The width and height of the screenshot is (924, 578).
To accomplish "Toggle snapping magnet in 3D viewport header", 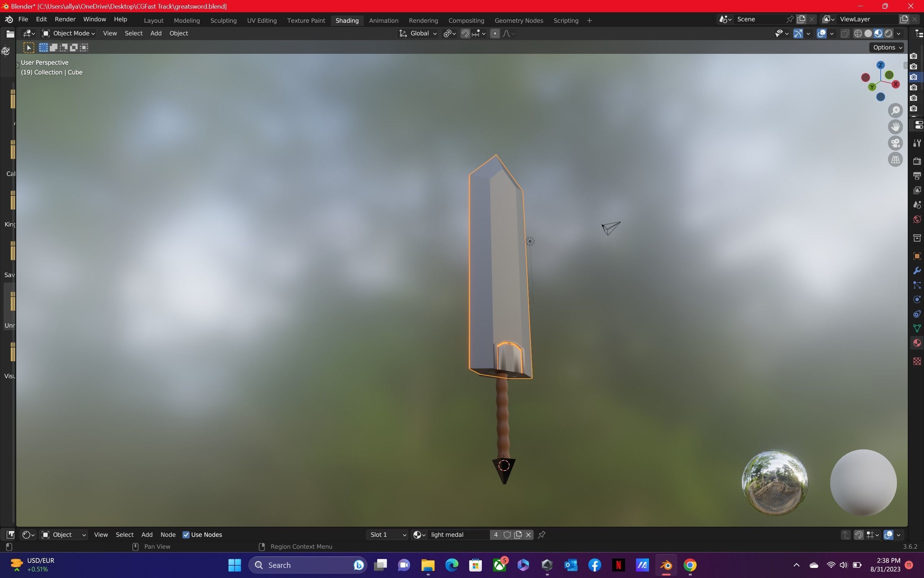I will tap(465, 34).
